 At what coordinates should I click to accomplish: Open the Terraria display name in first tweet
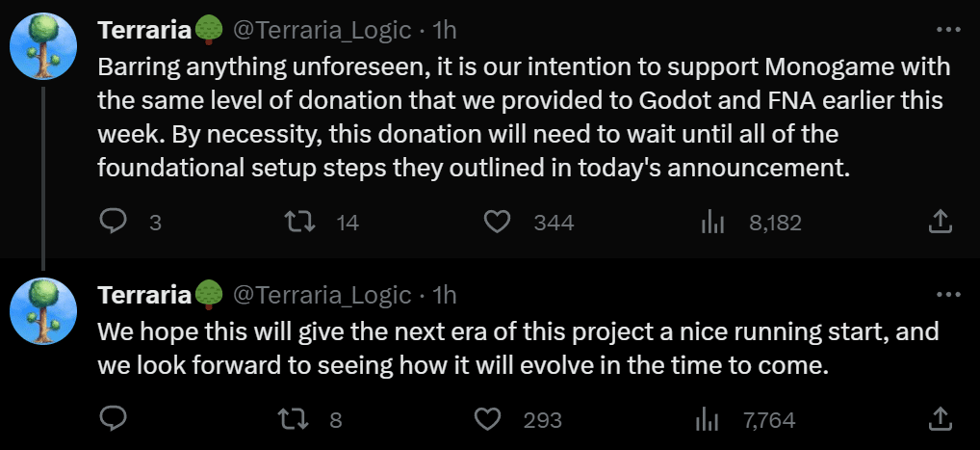[144, 30]
